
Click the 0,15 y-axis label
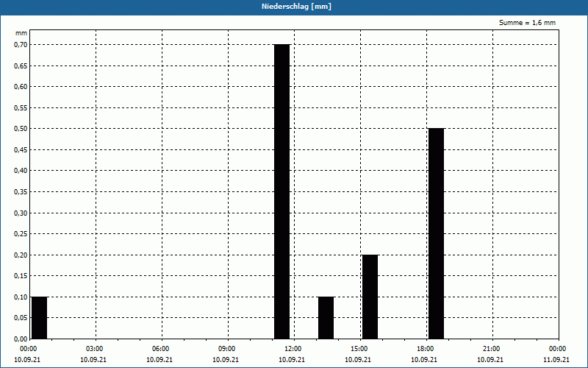point(21,276)
